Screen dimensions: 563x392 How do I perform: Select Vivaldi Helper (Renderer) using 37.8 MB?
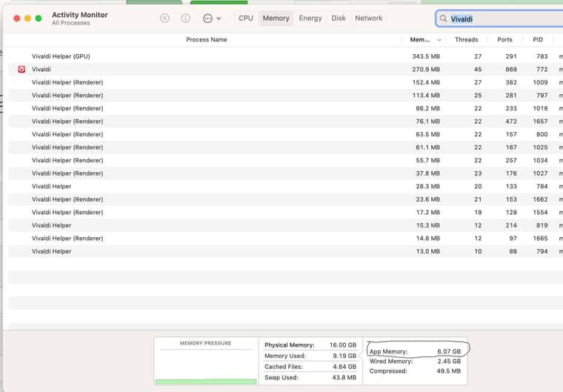(285, 173)
